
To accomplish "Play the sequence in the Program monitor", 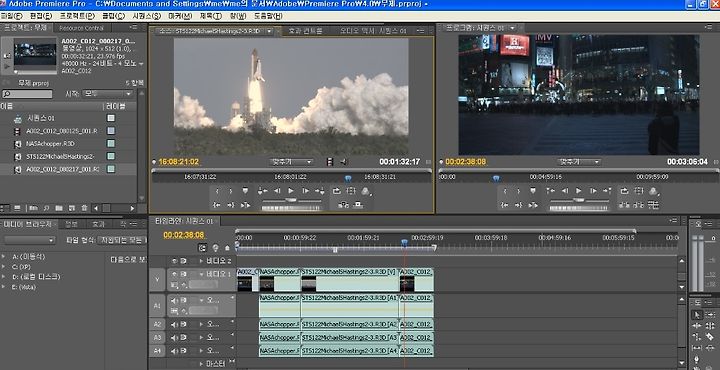I will 579,191.
